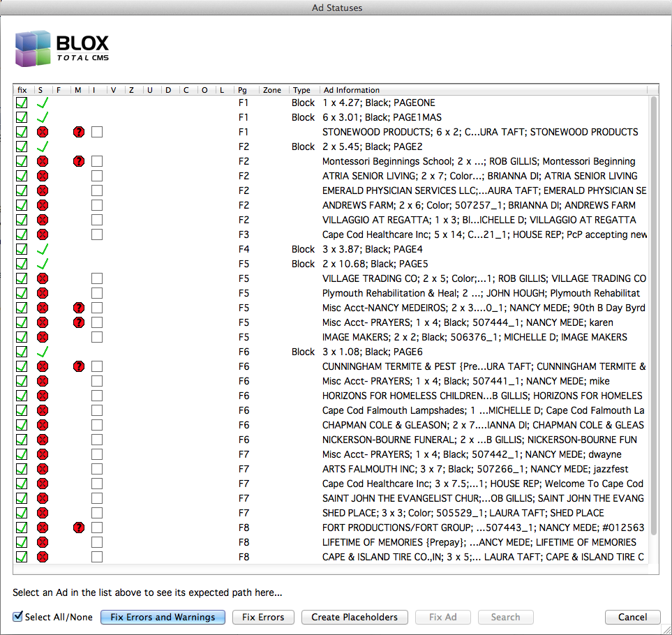Check I column box for LIFETIME OF MEMORIES

point(97,542)
